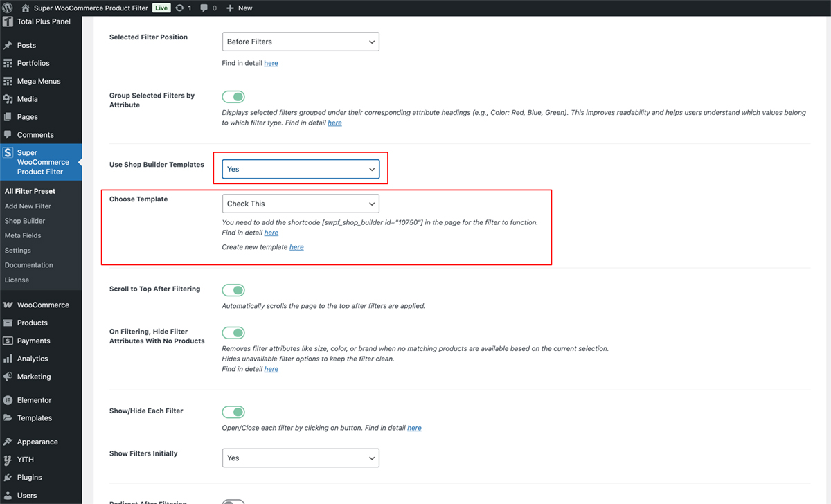
Task: Click 'Create new template here' link
Action: click(296, 247)
